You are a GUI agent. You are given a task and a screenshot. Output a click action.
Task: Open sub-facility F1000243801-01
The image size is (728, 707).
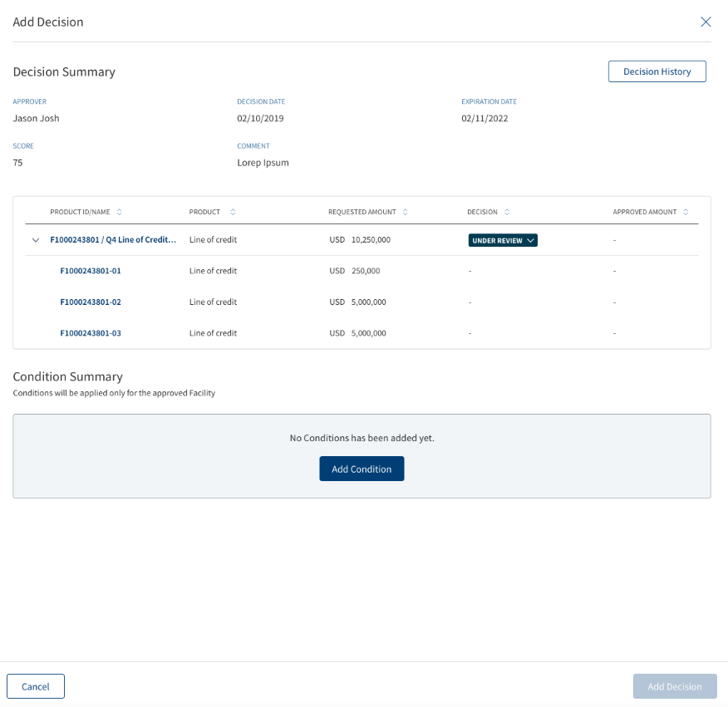point(91,271)
